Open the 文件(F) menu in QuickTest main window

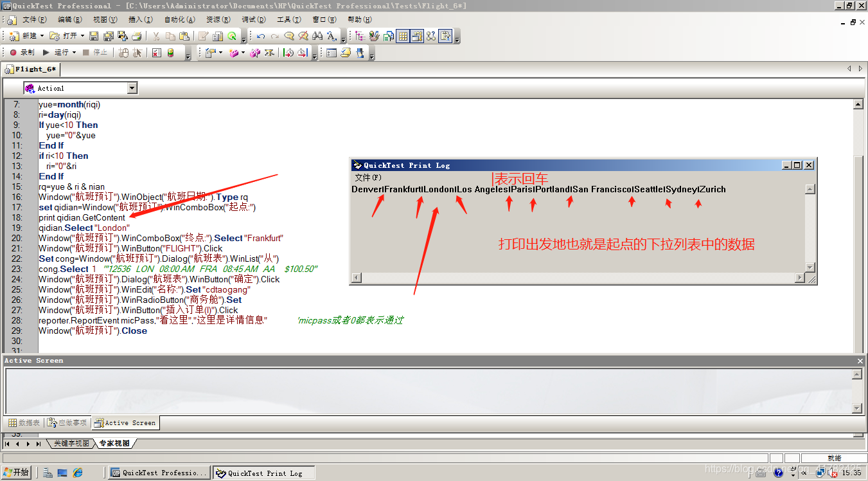(35, 20)
